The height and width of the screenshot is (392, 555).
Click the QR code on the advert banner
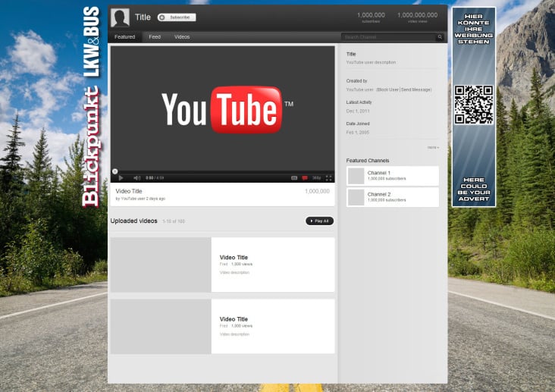(x=474, y=105)
